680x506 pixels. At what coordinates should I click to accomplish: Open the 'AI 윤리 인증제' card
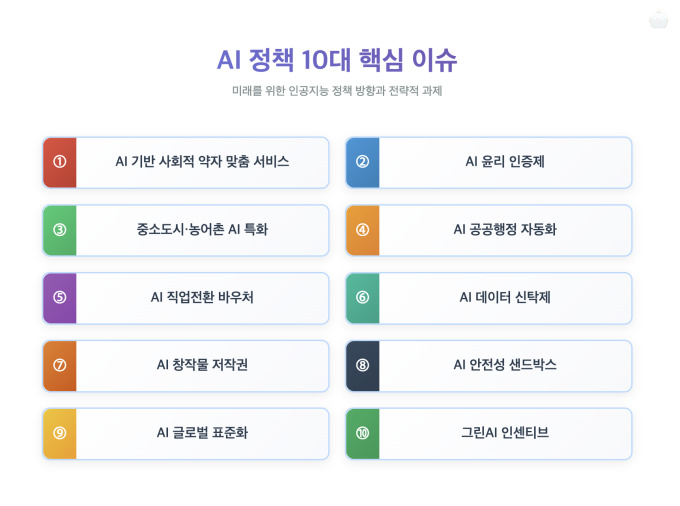pos(505,162)
